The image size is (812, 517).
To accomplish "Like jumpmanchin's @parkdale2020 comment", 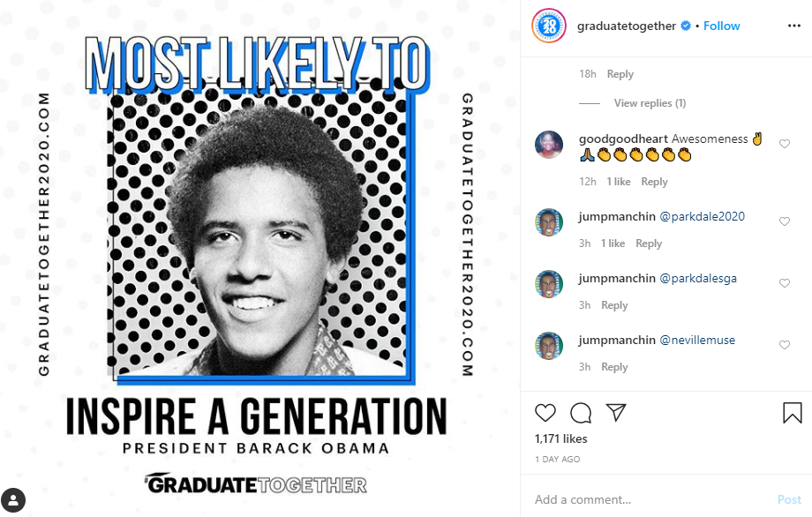I will (x=785, y=221).
